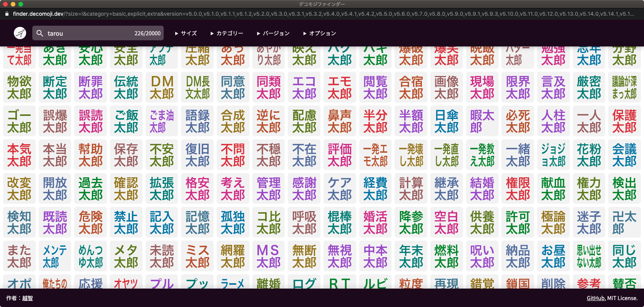The image size is (644, 307).
Task: Select the 評価太郎 emoji
Action: [x=340, y=155]
